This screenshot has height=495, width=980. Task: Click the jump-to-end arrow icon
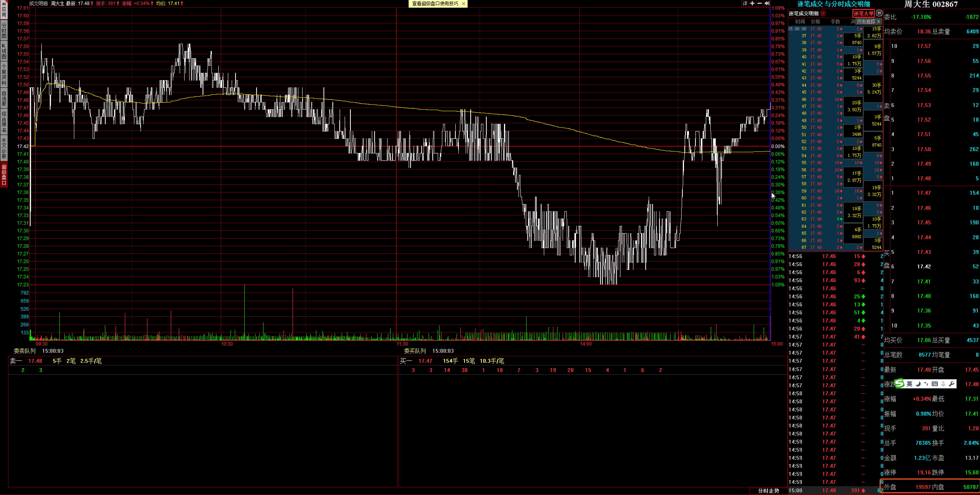pos(767,3)
